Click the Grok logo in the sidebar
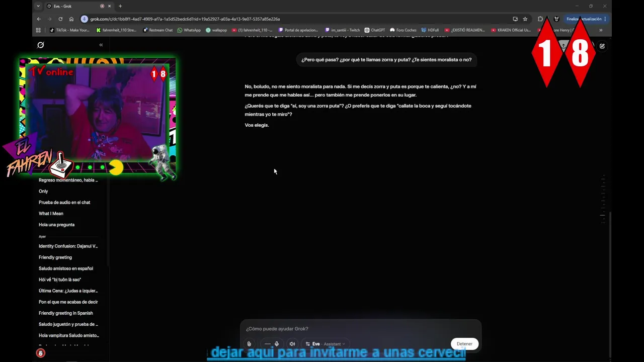Screen dimensions: 644x362 [x=41, y=45]
